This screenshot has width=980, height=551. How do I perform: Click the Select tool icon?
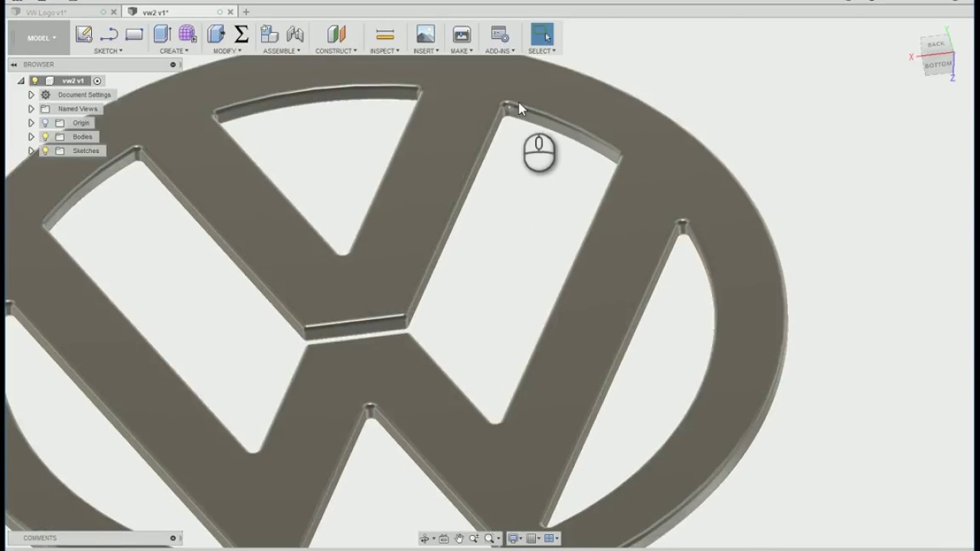pos(542,34)
